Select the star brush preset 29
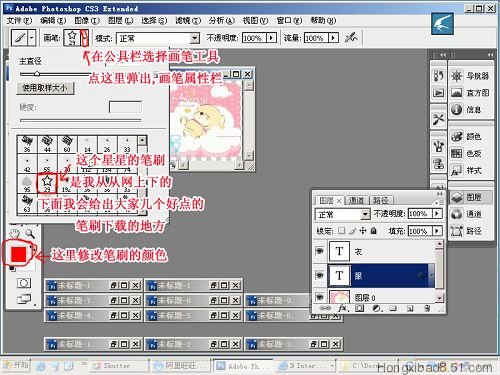 [x=47, y=184]
